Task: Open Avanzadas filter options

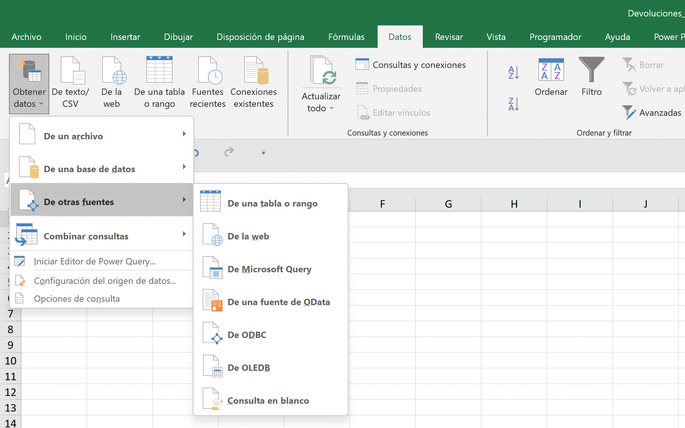Action: pyautogui.click(x=651, y=113)
